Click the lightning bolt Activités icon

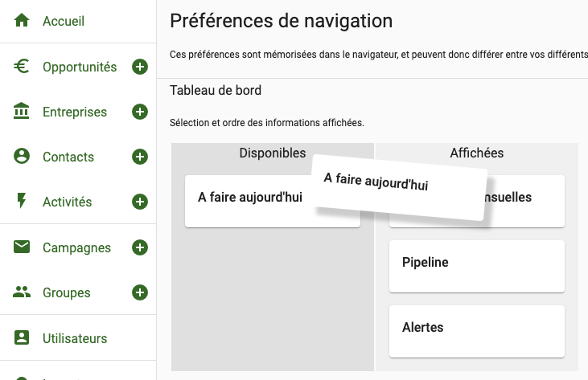[22, 201]
